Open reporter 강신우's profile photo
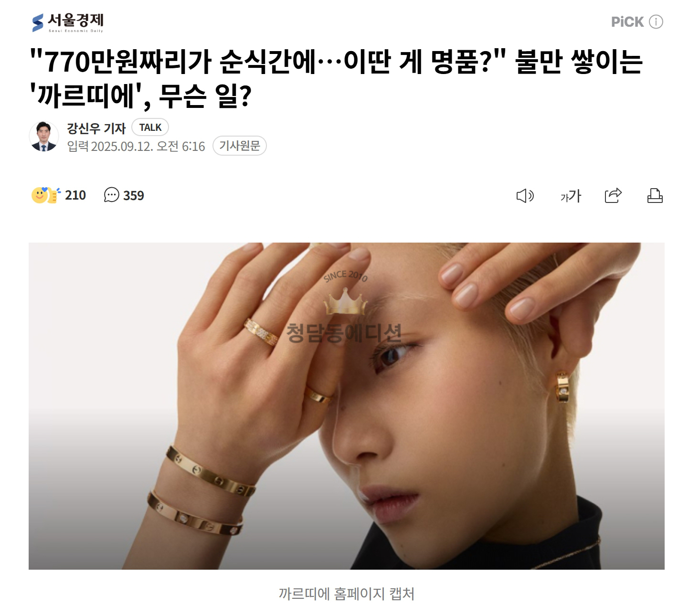 pyautogui.click(x=44, y=137)
